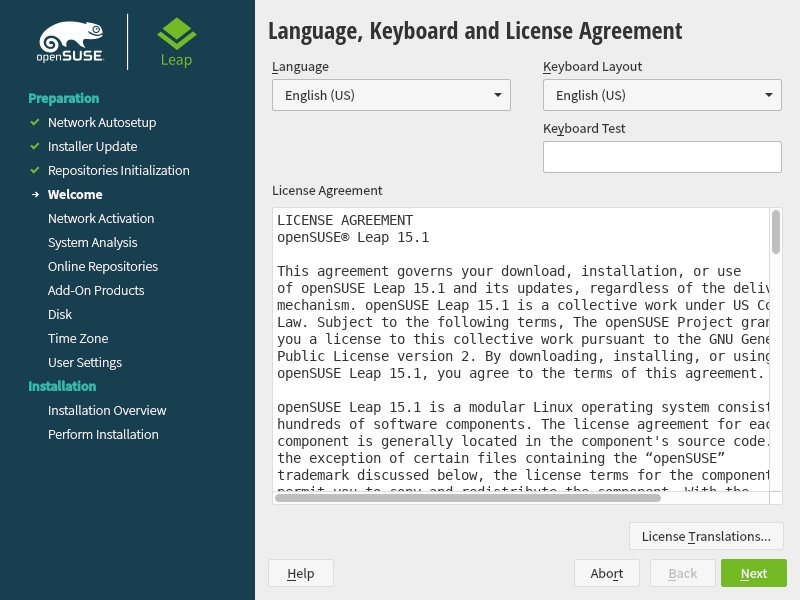Click inside the Keyboard Test field
This screenshot has height=600, width=800.
point(662,157)
